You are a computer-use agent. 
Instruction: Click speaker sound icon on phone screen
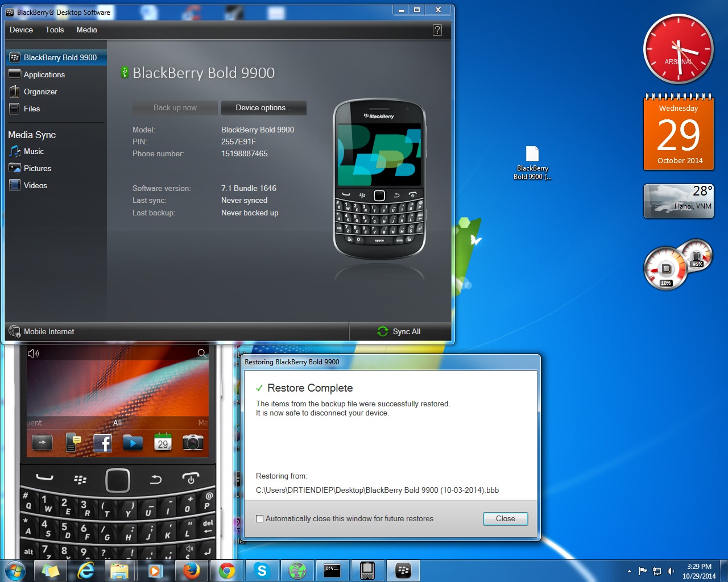(33, 354)
